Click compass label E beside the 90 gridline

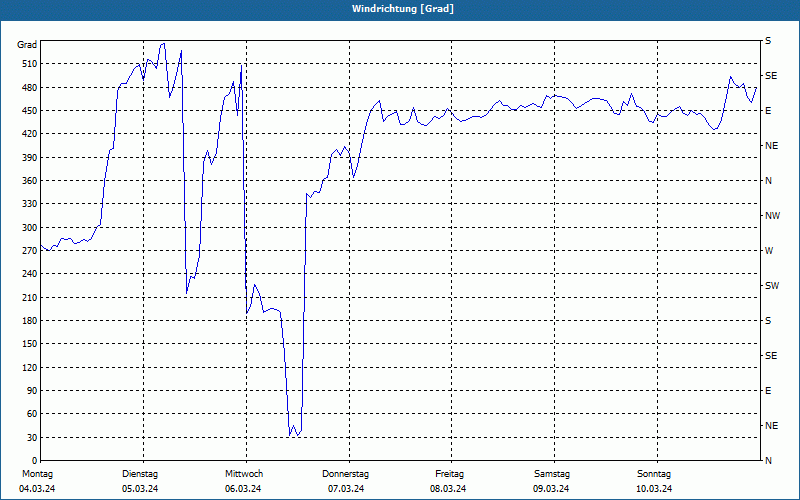(768, 390)
